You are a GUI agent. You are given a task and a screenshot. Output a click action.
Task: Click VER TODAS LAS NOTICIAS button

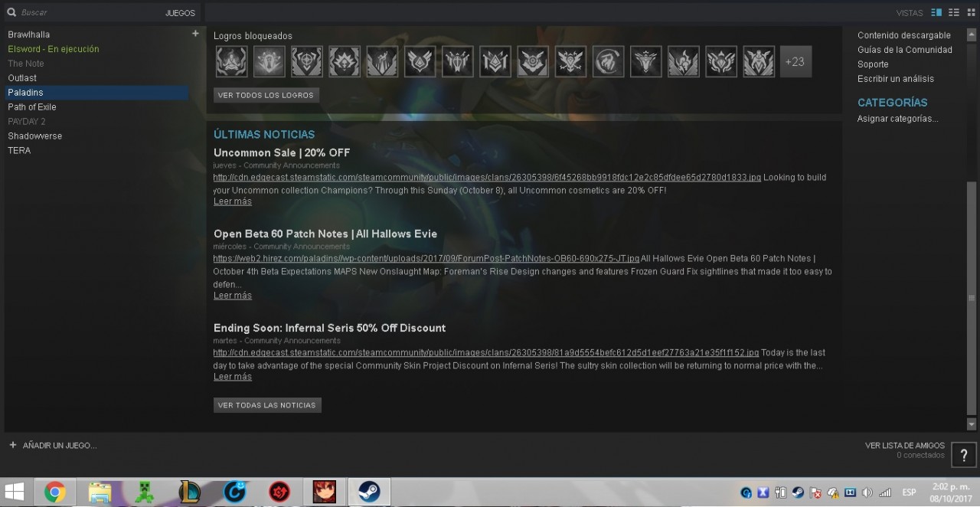point(267,405)
